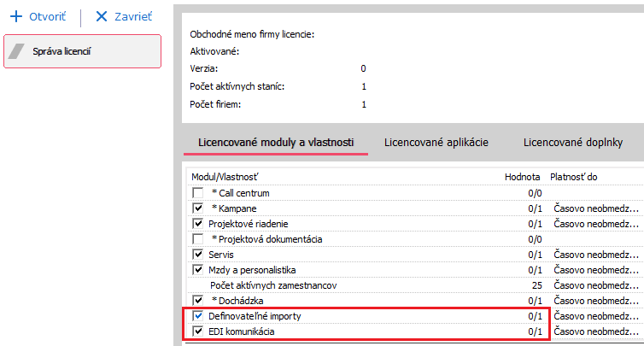Enable the Projektová dokumentácia checkbox
The width and height of the screenshot is (644, 346).
pyautogui.click(x=198, y=239)
